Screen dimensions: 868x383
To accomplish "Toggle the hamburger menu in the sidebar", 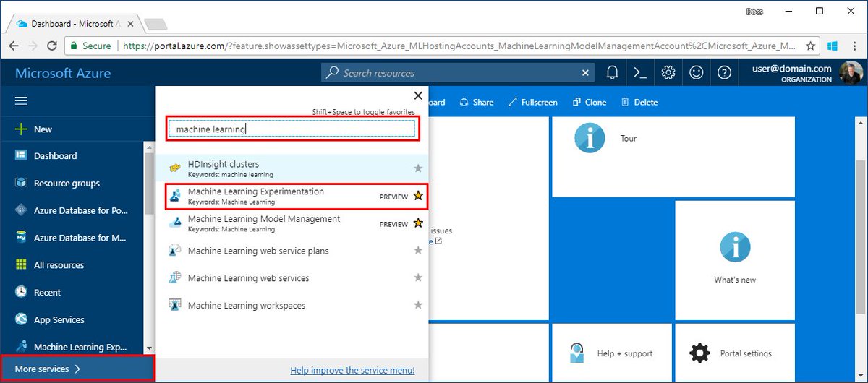I will pos(22,102).
